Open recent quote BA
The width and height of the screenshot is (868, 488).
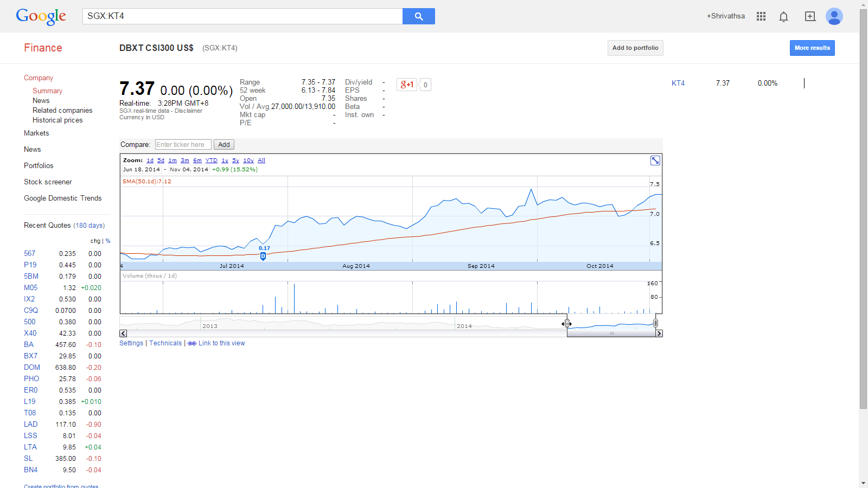pos(29,344)
